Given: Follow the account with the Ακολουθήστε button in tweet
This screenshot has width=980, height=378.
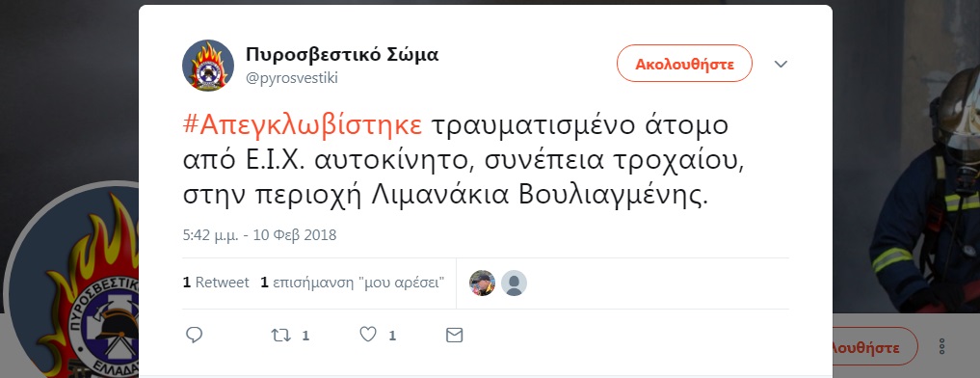Looking at the screenshot, I should (x=684, y=64).
